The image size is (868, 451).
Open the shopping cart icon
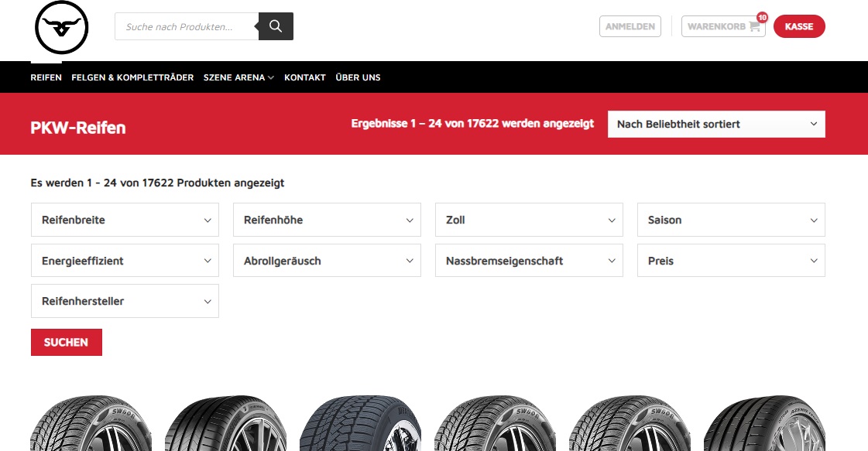[754, 26]
